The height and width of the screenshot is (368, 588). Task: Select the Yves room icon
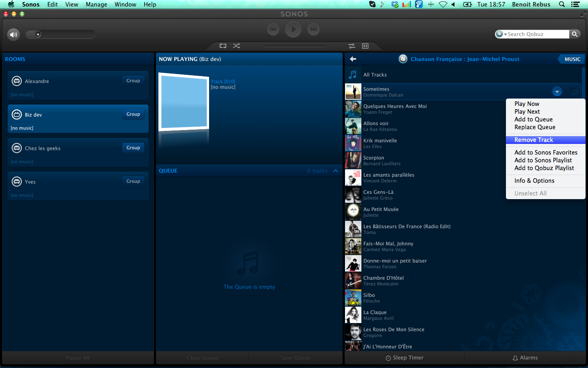coord(17,182)
